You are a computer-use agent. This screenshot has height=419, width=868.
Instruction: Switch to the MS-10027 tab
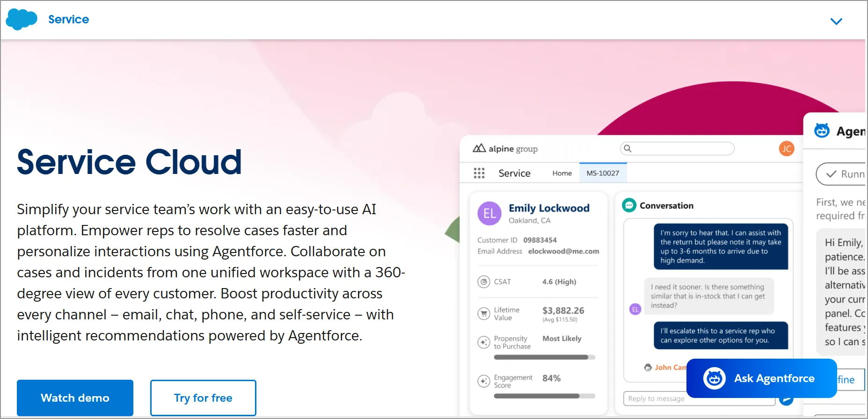[x=603, y=173]
